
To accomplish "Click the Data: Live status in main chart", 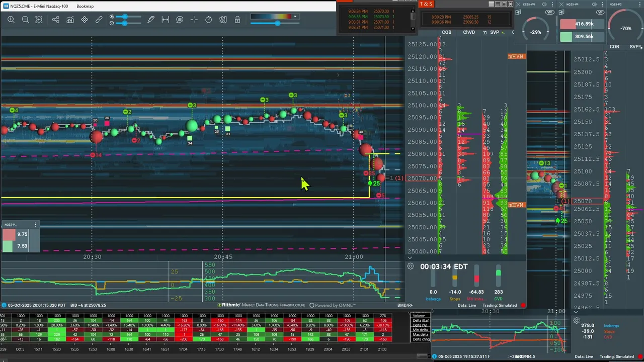I will point(467,305).
